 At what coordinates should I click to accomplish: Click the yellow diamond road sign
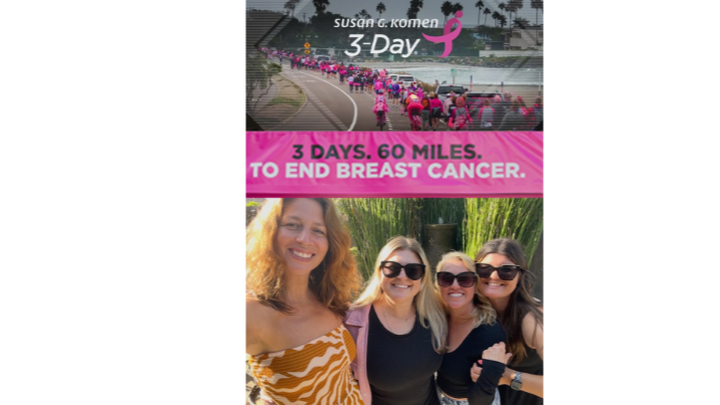[307, 45]
